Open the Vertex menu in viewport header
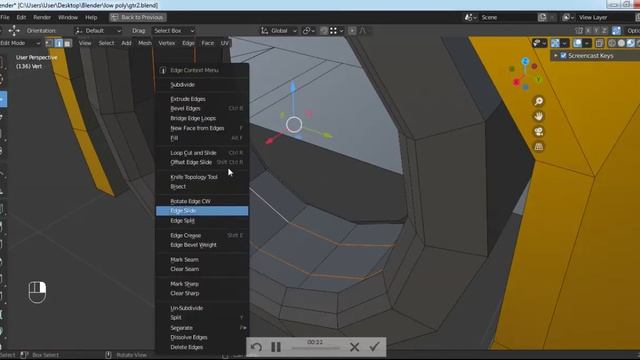640x360 pixels. tap(167, 43)
